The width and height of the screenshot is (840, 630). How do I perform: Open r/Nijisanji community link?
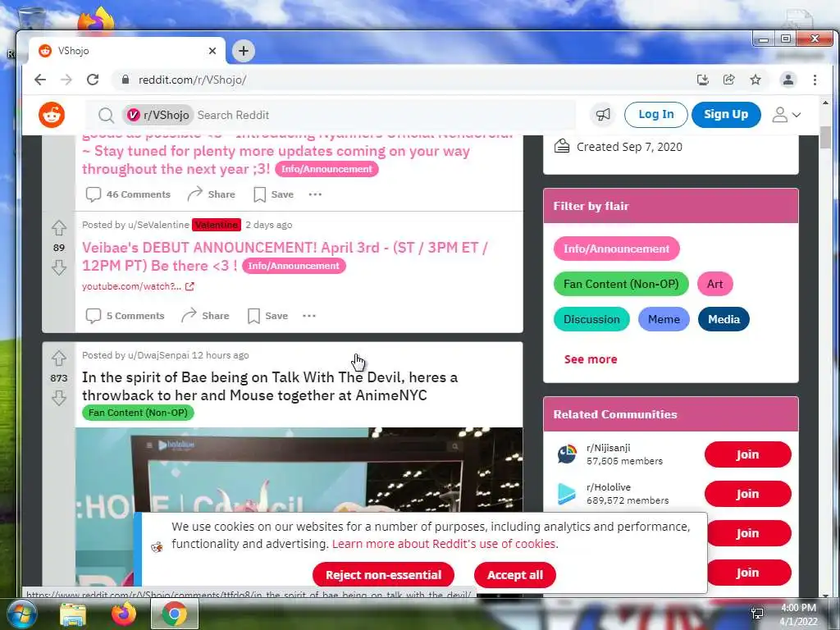608,448
